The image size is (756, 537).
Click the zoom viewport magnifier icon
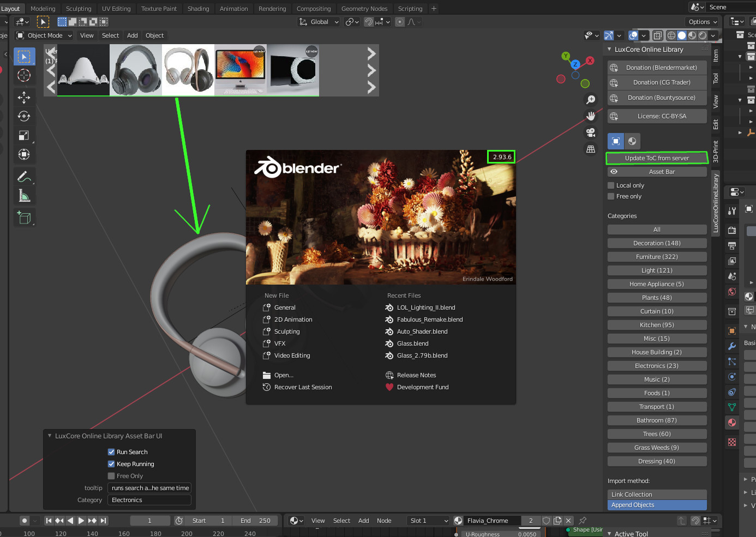pyautogui.click(x=590, y=100)
